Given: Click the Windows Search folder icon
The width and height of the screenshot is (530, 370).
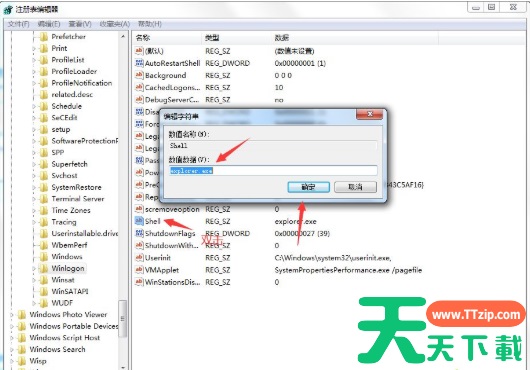Looking at the screenshot, I should pos(22,349).
